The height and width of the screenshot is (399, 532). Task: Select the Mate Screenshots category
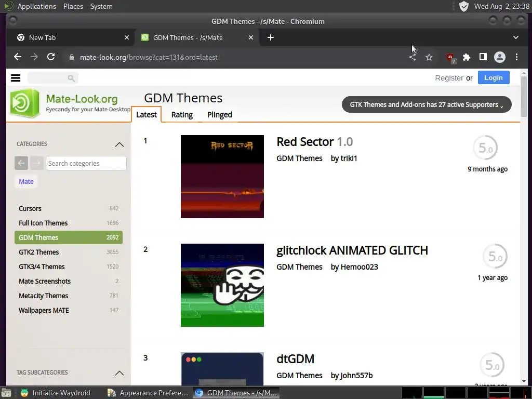[x=68, y=281]
